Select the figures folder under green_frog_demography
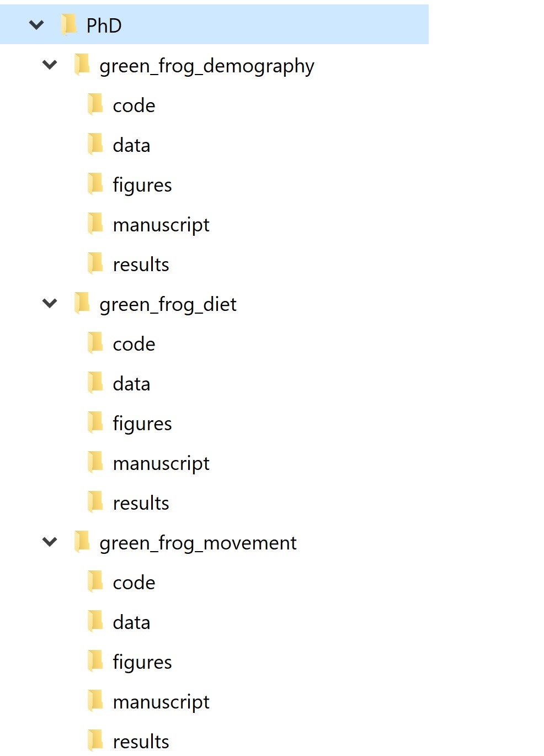544x756 pixels. 142,183
